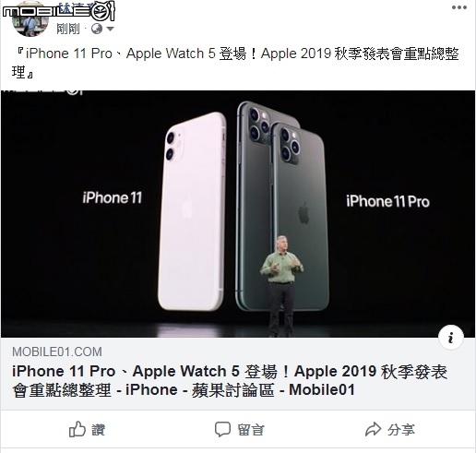Screen dimensions: 476x453
Task: Click the 留言 comment button label
Action: (251, 430)
